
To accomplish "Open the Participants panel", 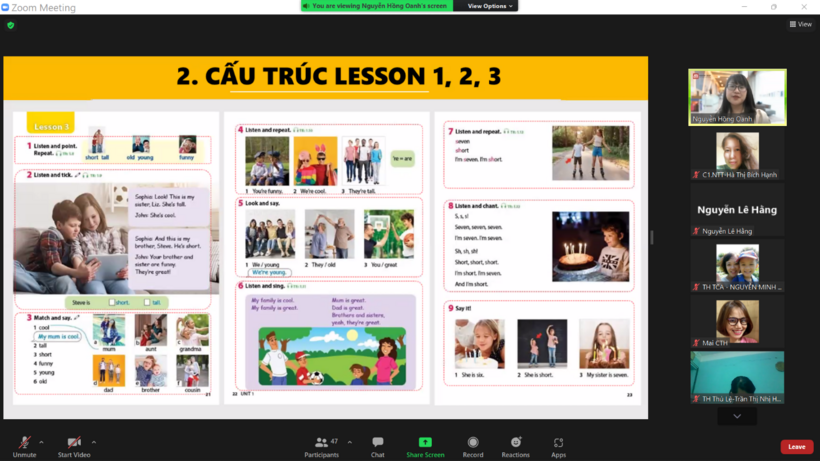I will click(321, 442).
